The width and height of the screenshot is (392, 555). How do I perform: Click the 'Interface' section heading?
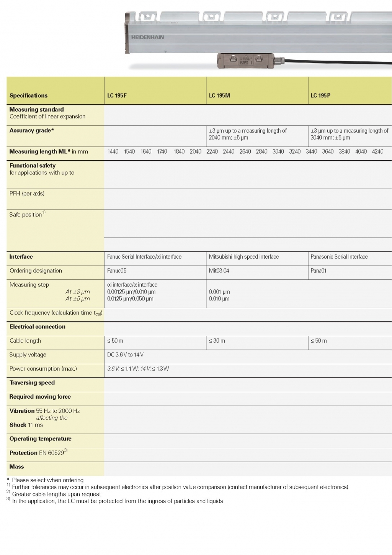click(21, 257)
